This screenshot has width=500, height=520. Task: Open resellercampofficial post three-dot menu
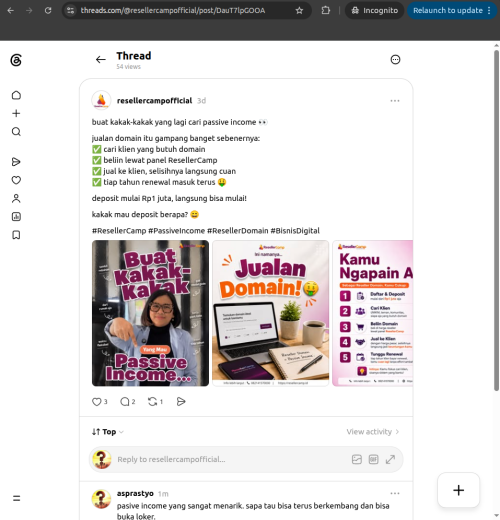coord(395,101)
